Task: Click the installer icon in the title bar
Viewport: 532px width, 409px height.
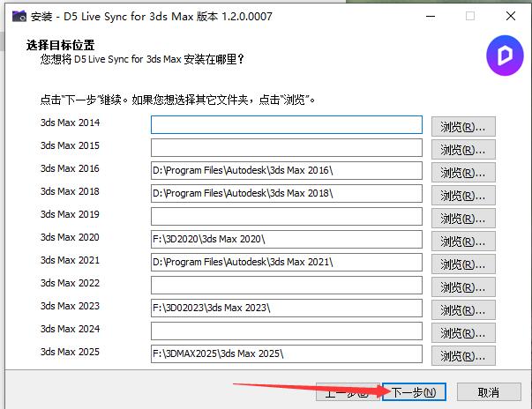Action: 19,16
